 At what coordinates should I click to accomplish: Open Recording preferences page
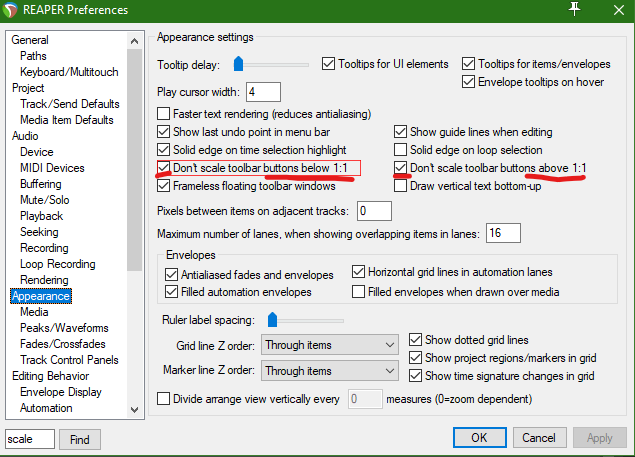44,248
